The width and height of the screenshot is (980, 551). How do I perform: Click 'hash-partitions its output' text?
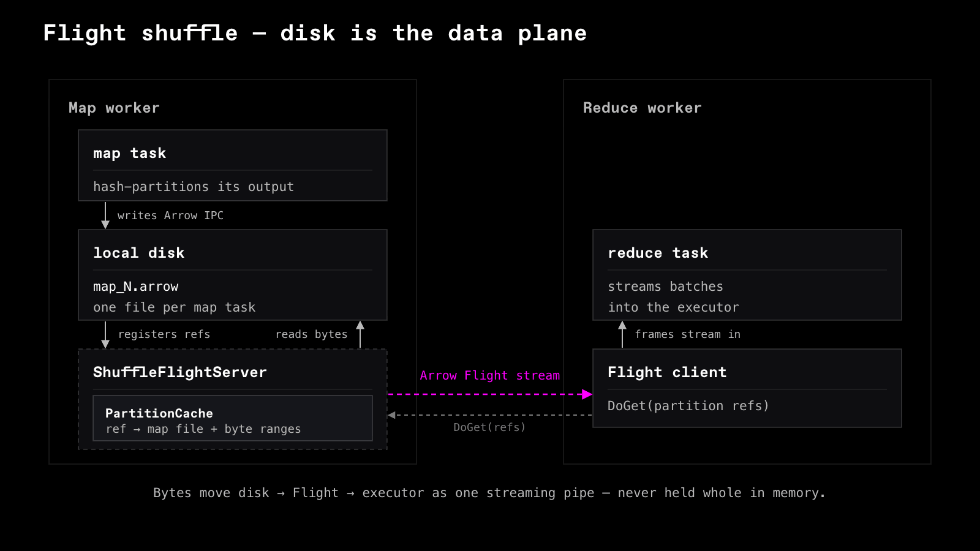tap(194, 187)
